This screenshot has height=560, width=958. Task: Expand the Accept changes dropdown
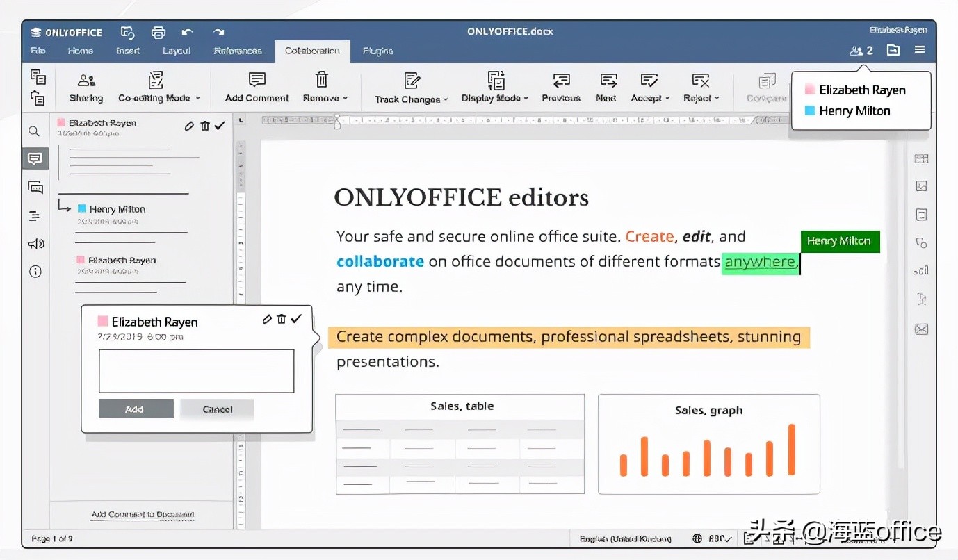click(667, 99)
